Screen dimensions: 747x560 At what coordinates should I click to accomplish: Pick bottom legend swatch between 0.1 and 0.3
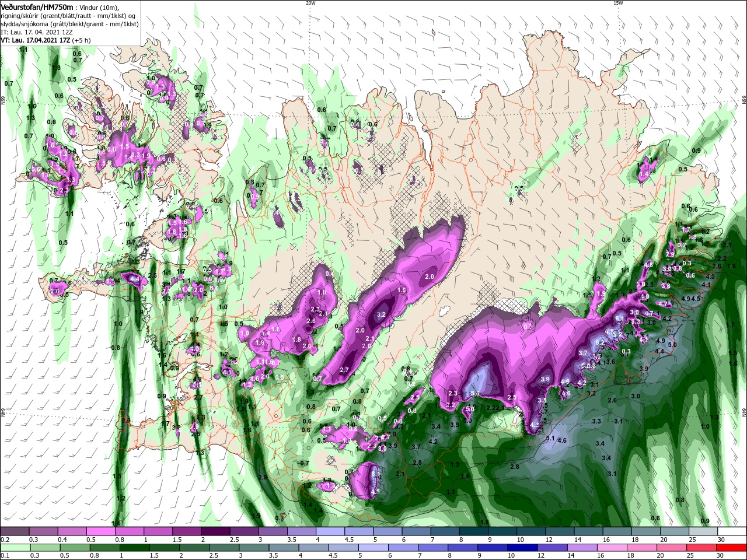point(15,548)
